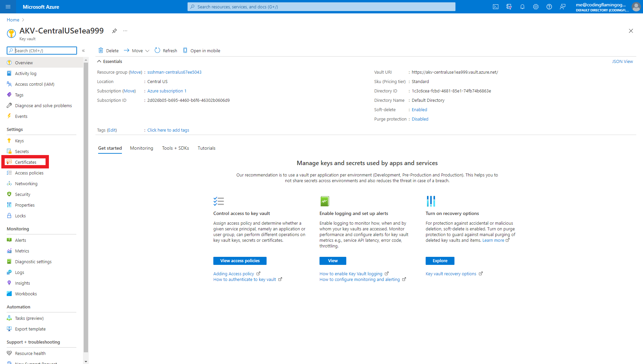Select the Networking settings icon
The height and width of the screenshot is (364, 643).
(10, 183)
